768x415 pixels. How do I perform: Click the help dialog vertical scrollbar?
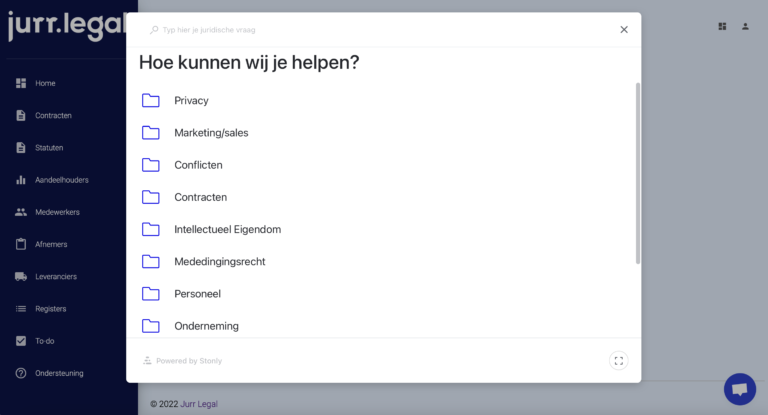[x=638, y=173]
